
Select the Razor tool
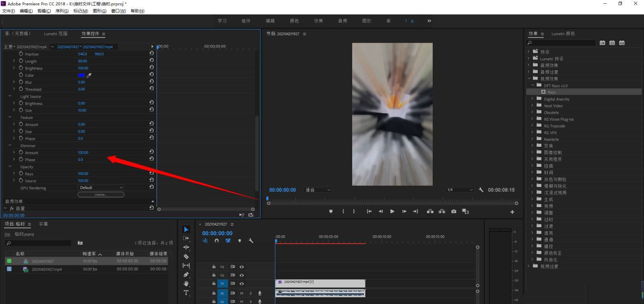(x=186, y=257)
